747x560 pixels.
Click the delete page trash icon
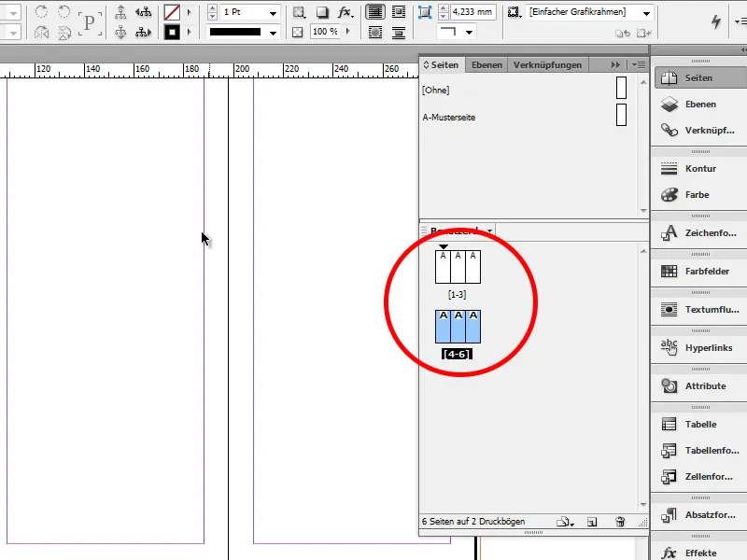(x=620, y=522)
